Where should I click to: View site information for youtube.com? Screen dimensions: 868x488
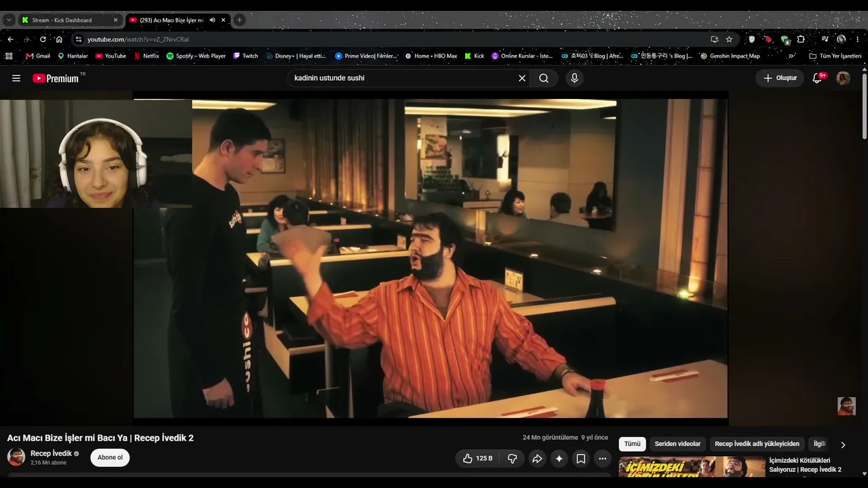(79, 39)
